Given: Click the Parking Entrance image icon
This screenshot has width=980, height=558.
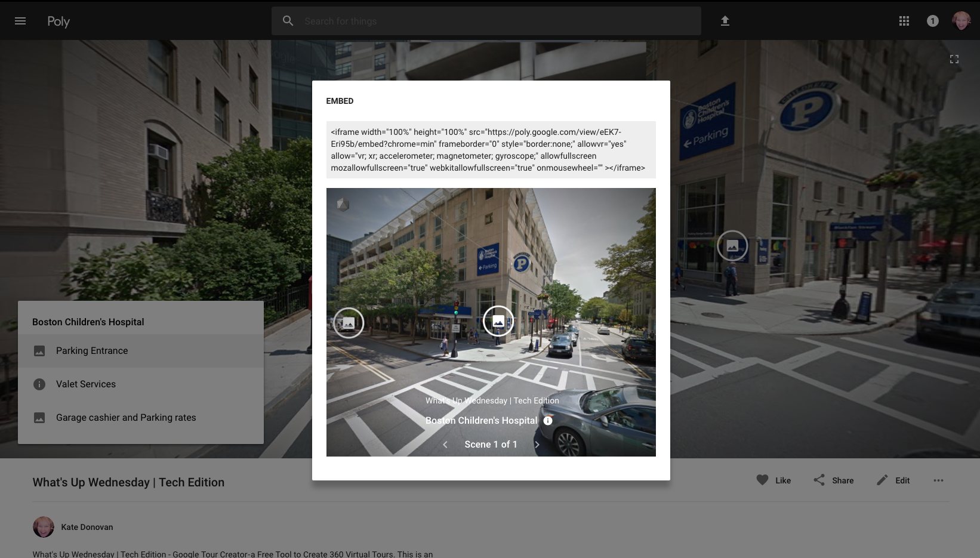Looking at the screenshot, I should coord(39,351).
